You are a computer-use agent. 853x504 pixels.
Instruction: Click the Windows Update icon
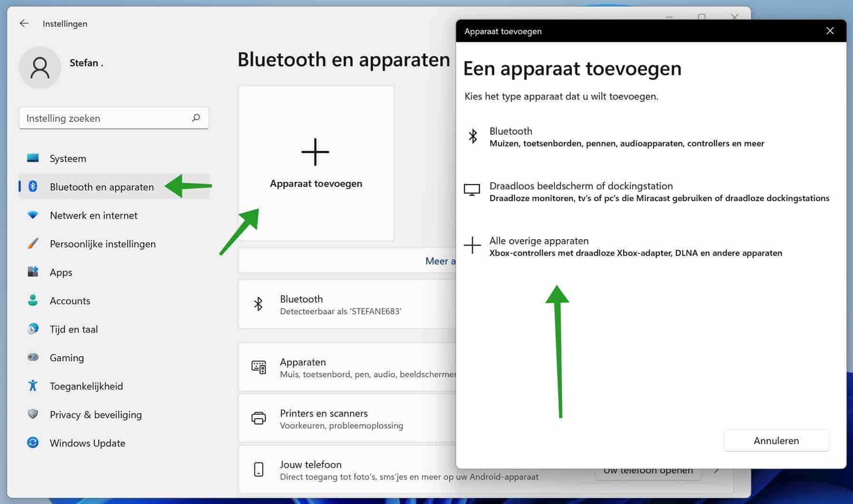[32, 443]
